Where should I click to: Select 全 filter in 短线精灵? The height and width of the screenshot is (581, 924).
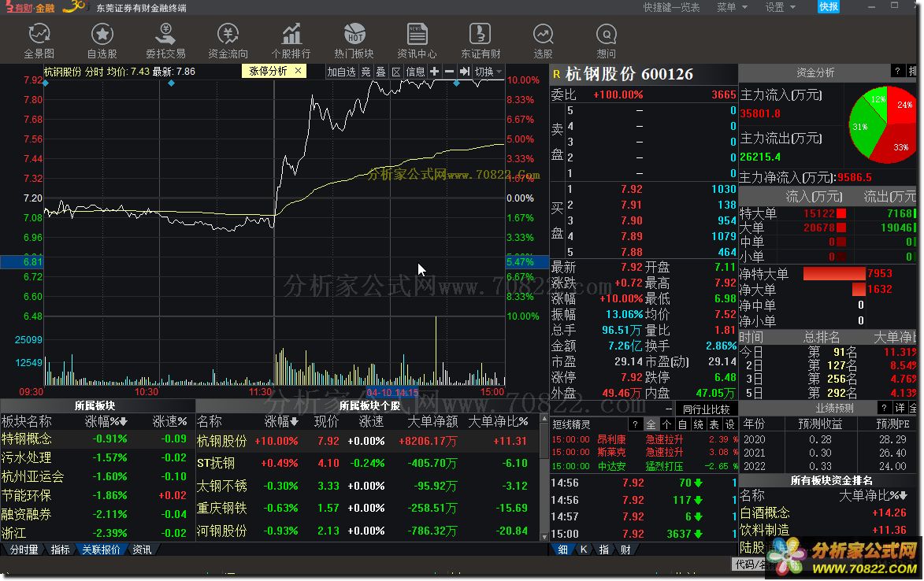point(651,424)
